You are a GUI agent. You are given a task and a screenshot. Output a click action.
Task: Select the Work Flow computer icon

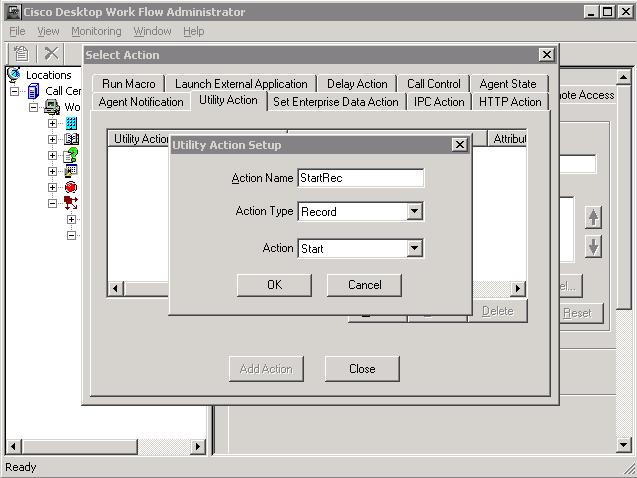click(x=52, y=107)
